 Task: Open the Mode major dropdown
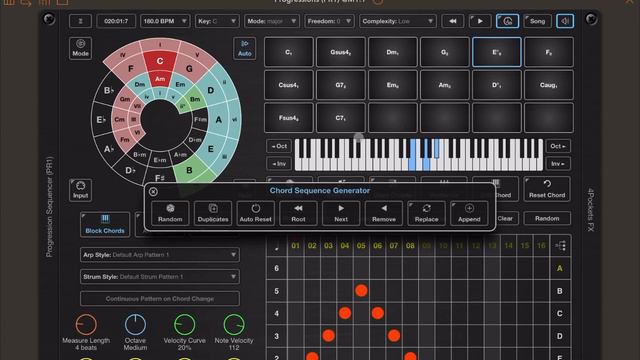click(271, 21)
